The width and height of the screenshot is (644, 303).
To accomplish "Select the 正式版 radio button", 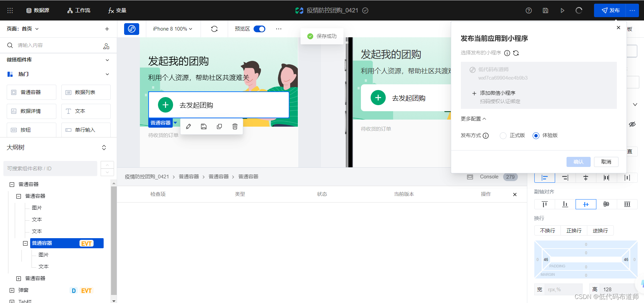I will tap(503, 136).
